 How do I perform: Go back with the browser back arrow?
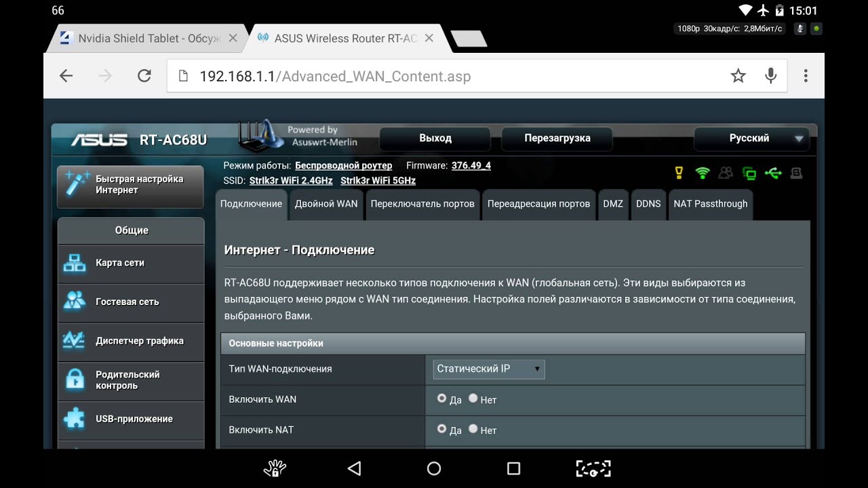[x=66, y=76]
